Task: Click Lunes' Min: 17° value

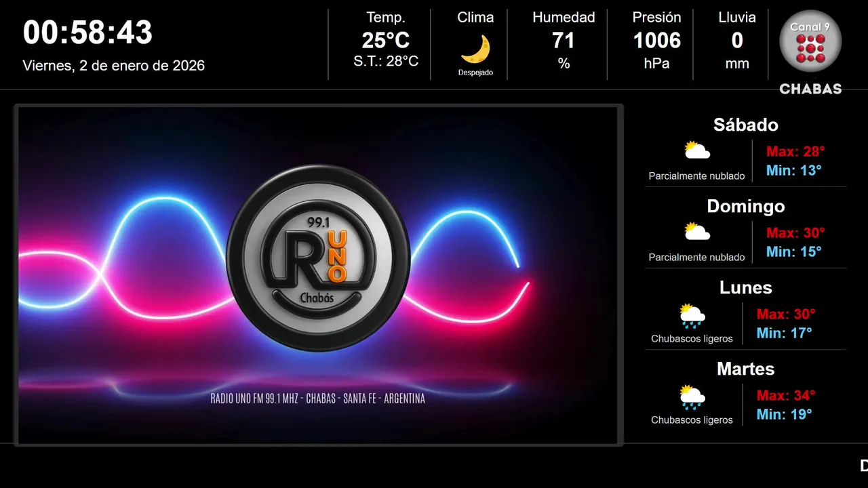Action: click(785, 333)
